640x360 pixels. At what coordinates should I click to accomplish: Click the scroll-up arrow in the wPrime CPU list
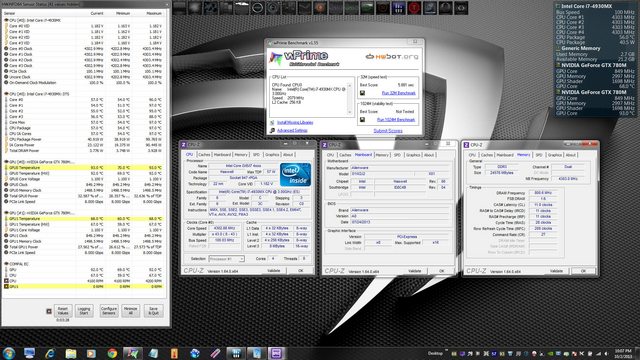pyautogui.click(x=349, y=85)
